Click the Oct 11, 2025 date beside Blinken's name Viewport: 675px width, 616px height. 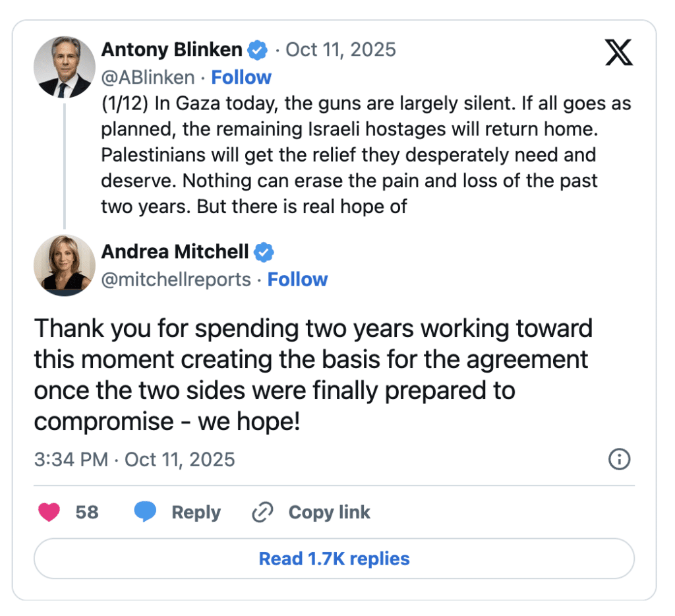[x=340, y=50]
